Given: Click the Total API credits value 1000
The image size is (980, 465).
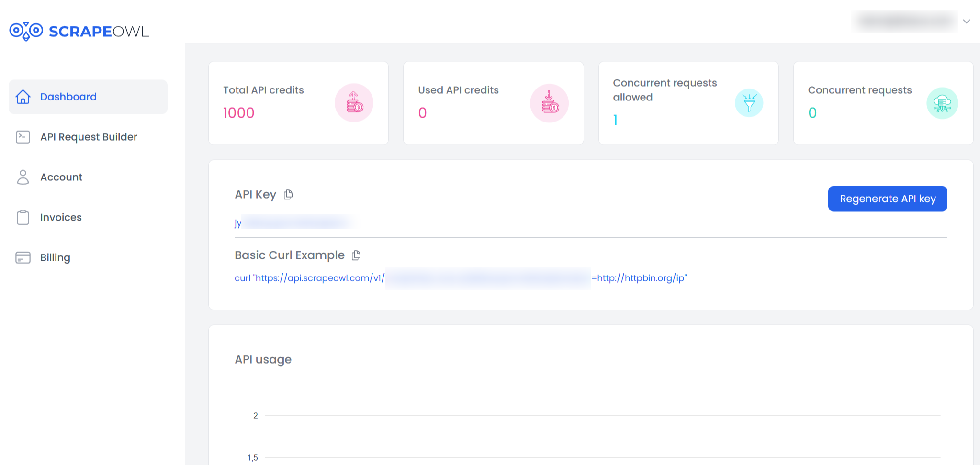Looking at the screenshot, I should click(x=239, y=113).
